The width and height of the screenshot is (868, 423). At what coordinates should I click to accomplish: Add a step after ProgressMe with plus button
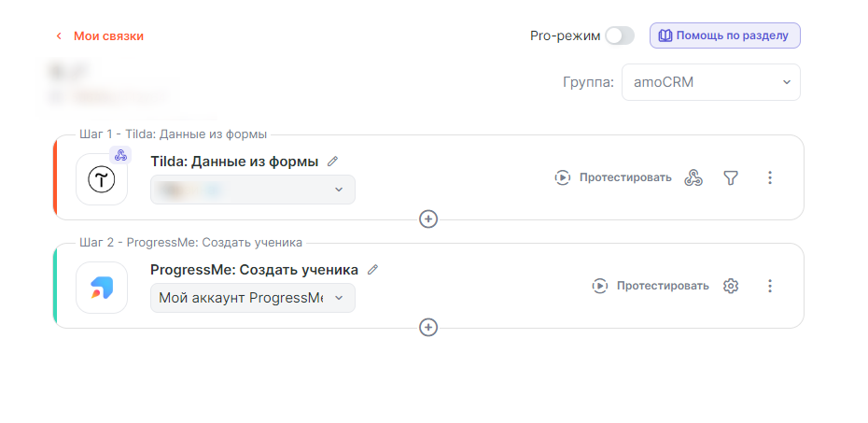tap(428, 327)
